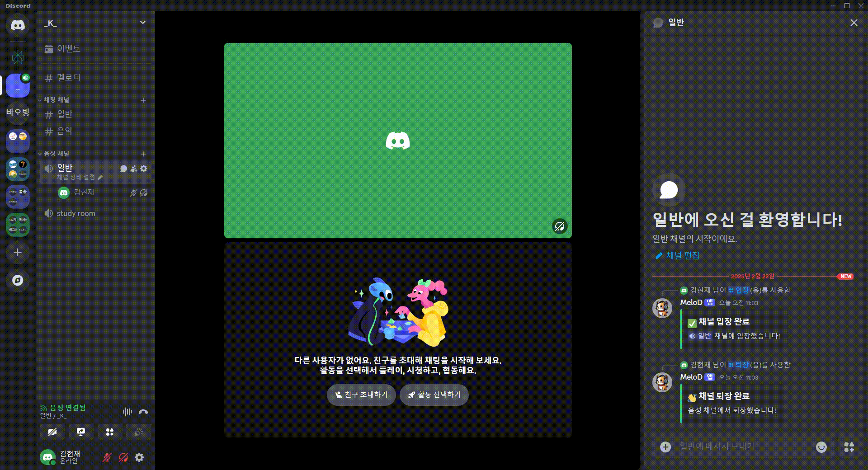Start an activity from voice panel
Viewport: 868px width, 470px height.
[110, 432]
